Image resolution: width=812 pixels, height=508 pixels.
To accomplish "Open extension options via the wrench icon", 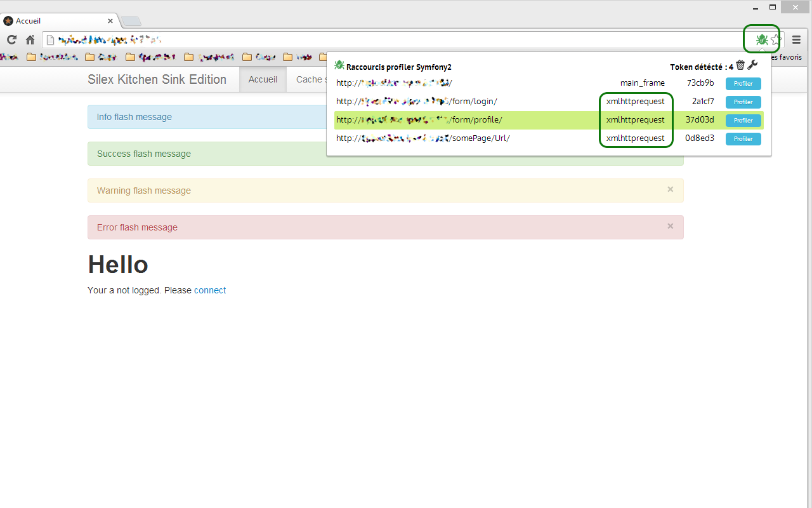I will (752, 65).
